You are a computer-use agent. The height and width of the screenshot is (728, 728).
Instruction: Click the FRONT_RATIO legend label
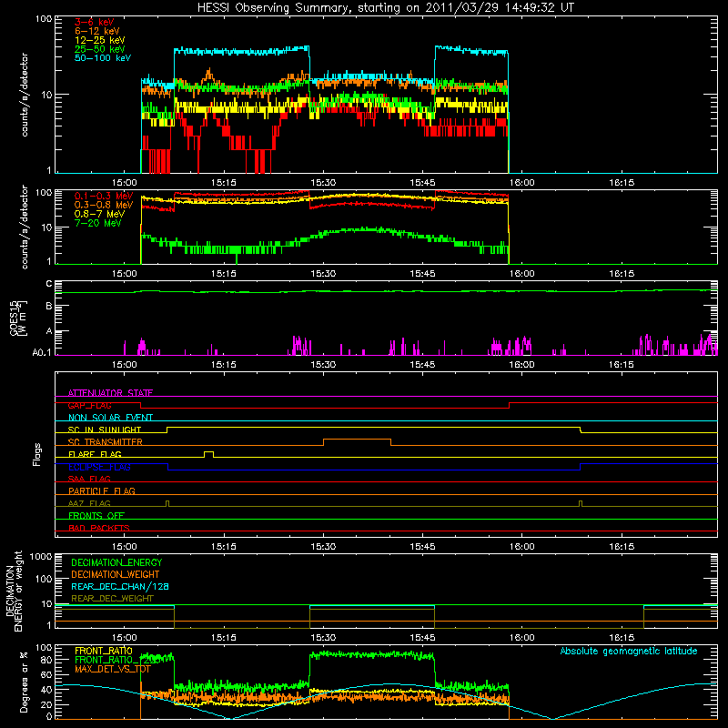click(104, 651)
